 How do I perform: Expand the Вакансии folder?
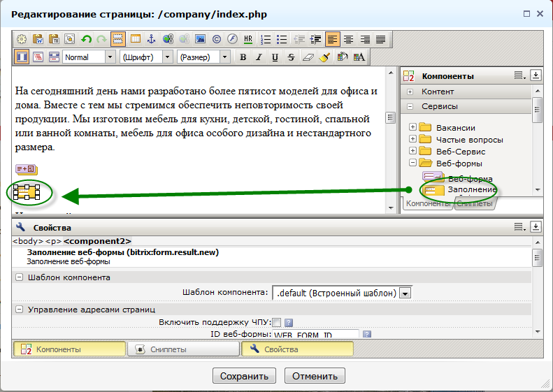click(413, 128)
